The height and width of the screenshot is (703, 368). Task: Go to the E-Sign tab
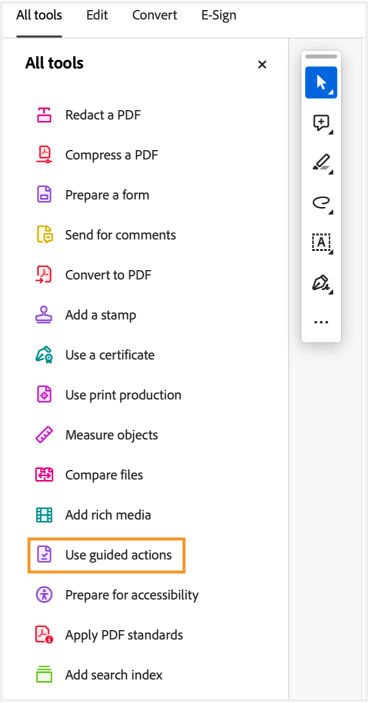click(x=218, y=15)
